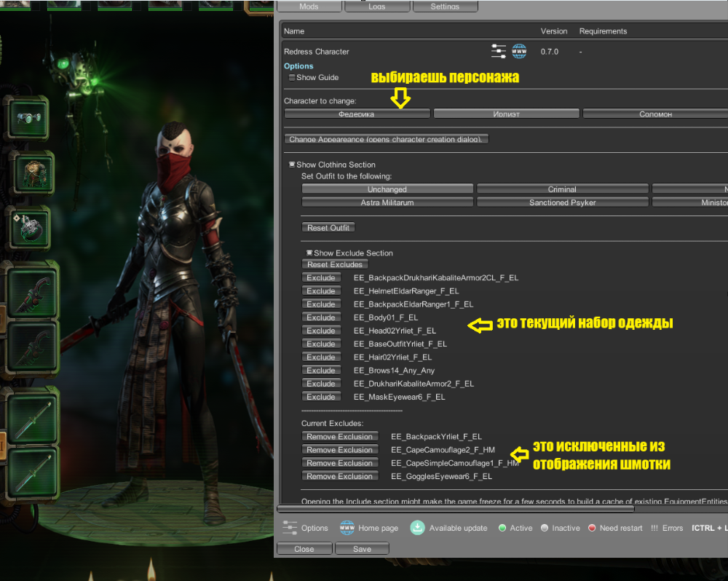Click the Home page globe icon in footer
The width and height of the screenshot is (728, 581).
pos(347,528)
